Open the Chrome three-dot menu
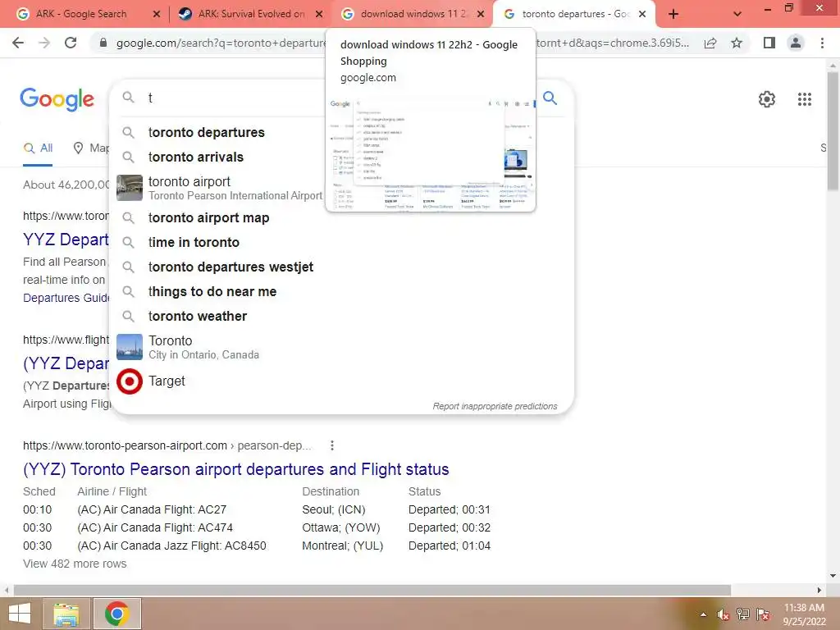Viewport: 840px width, 630px height. [x=822, y=43]
